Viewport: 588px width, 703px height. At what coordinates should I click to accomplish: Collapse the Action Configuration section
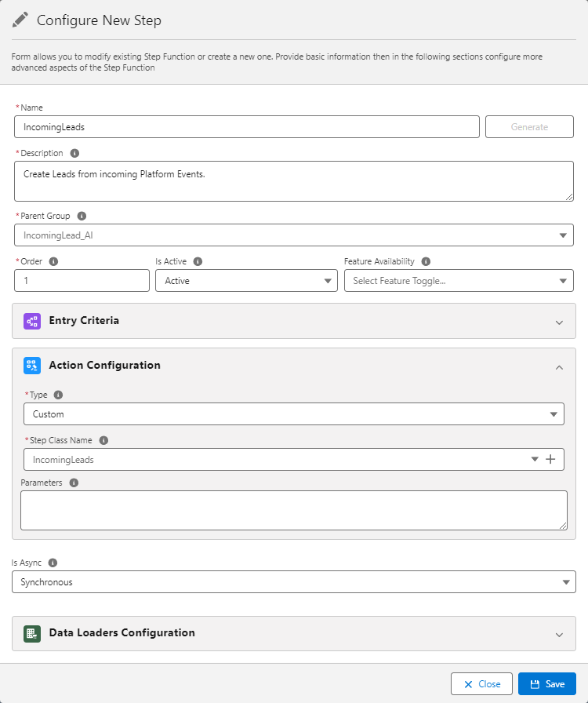coord(559,366)
